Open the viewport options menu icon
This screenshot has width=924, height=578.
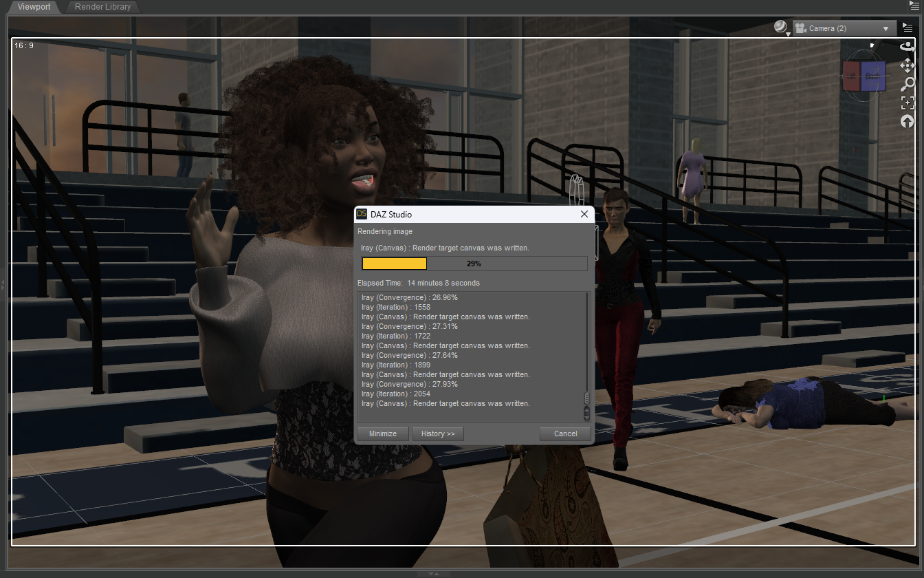(x=907, y=28)
